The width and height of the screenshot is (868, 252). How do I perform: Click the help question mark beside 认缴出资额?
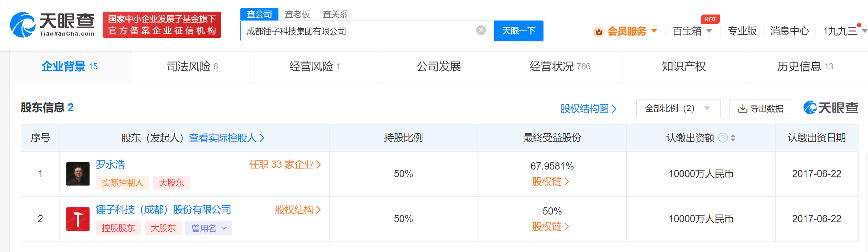point(723,138)
